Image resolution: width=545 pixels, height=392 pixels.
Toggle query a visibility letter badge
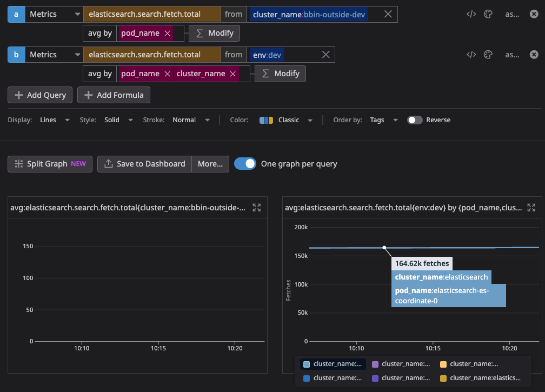point(16,14)
